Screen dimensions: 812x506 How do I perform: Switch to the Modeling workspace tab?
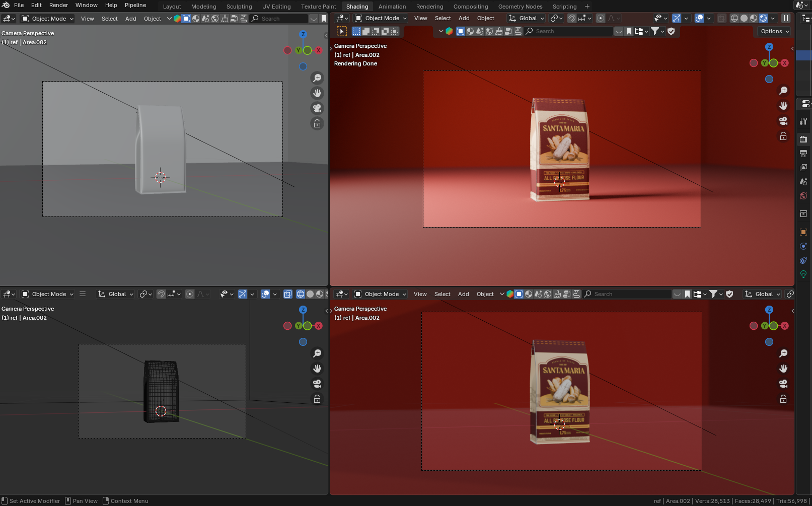point(204,7)
